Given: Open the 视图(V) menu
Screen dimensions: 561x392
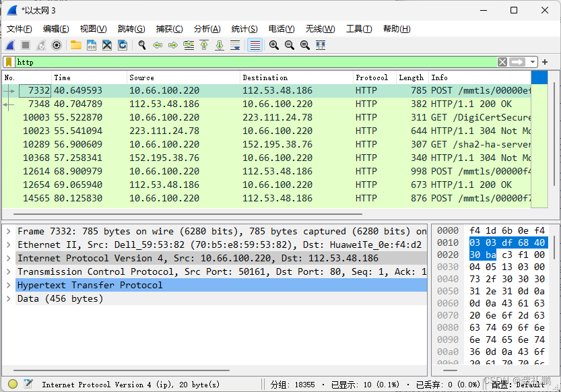Looking at the screenshot, I should pos(94,29).
